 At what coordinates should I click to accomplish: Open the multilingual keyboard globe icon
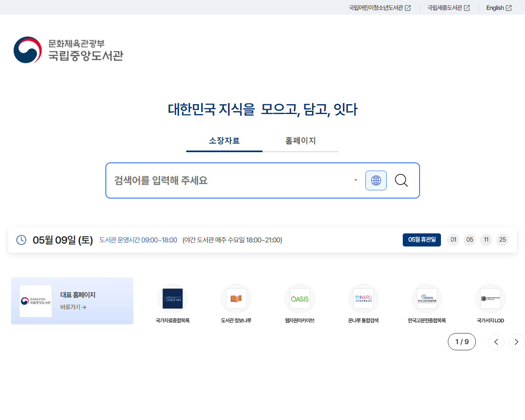coord(376,180)
